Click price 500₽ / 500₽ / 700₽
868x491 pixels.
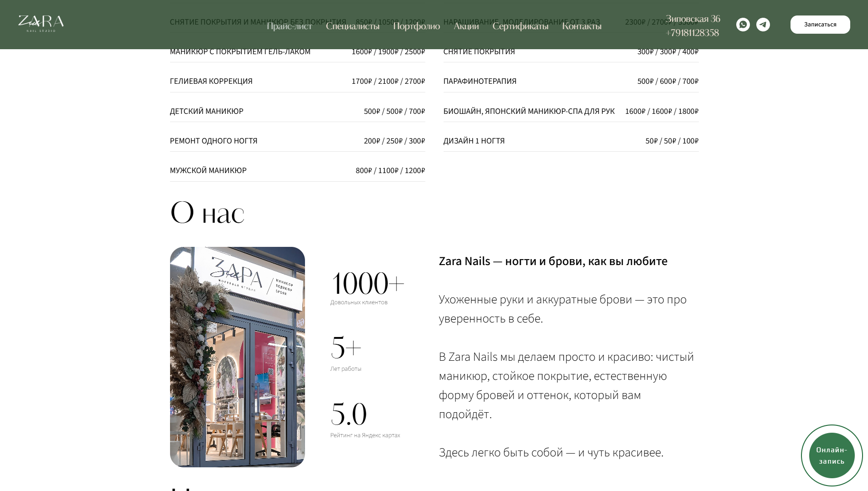pyautogui.click(x=394, y=111)
